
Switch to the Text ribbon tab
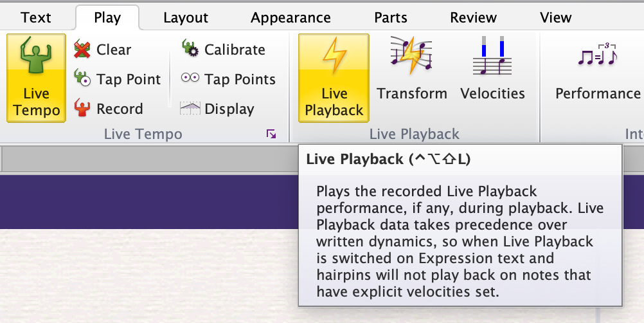(x=36, y=17)
